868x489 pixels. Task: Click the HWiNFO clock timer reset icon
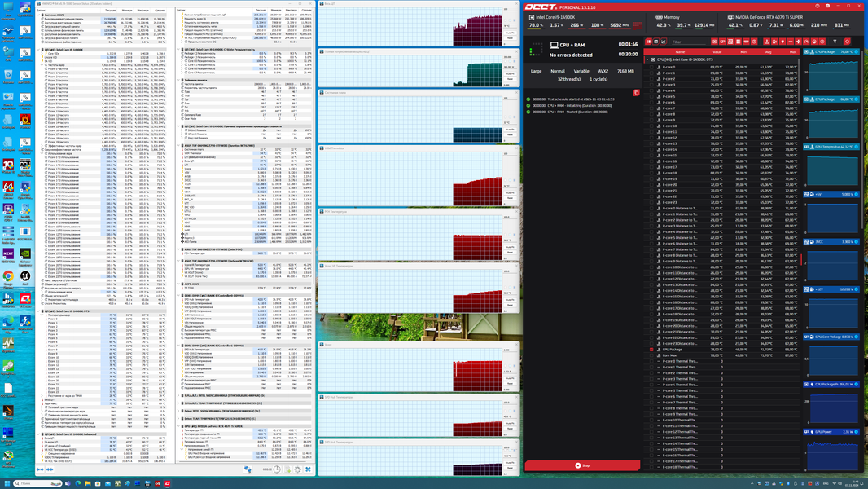click(277, 469)
